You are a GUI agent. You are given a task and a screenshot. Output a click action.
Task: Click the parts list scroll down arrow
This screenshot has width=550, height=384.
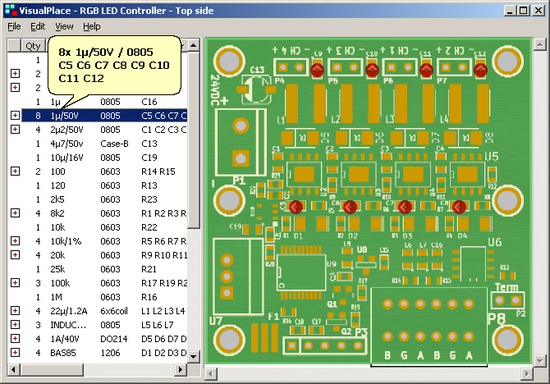(193, 357)
